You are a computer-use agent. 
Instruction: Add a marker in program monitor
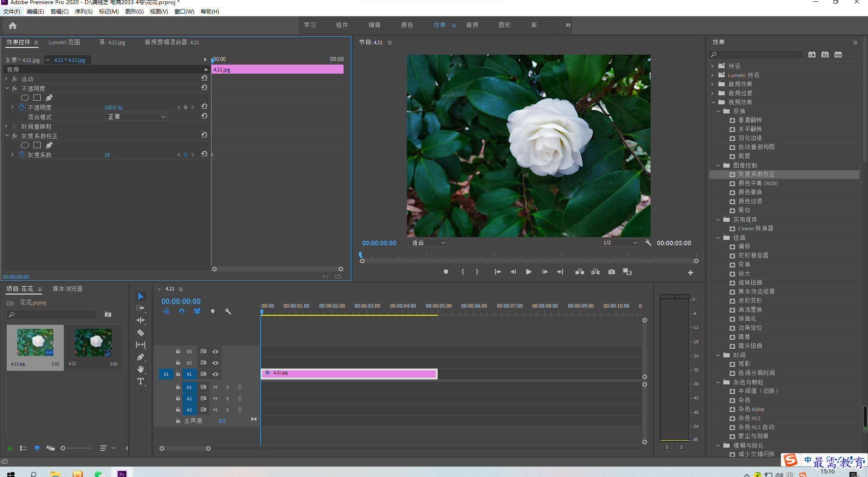pyautogui.click(x=446, y=272)
